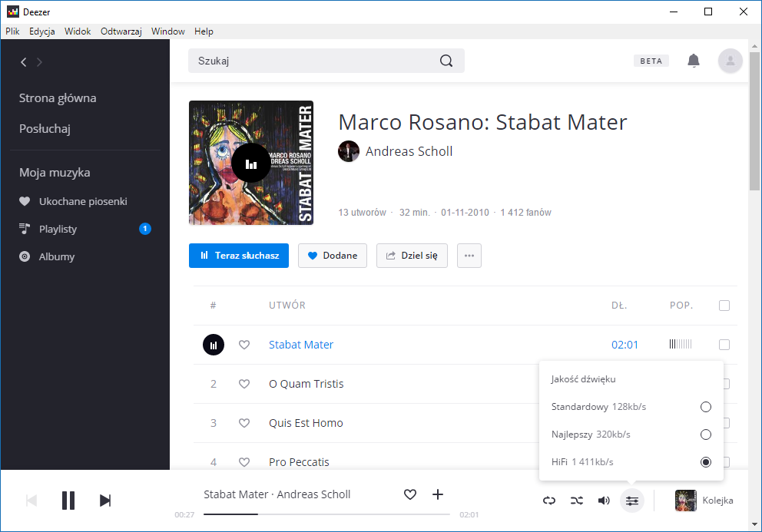Add current song to playlist with plus
The image size is (762, 532).
pos(438,494)
